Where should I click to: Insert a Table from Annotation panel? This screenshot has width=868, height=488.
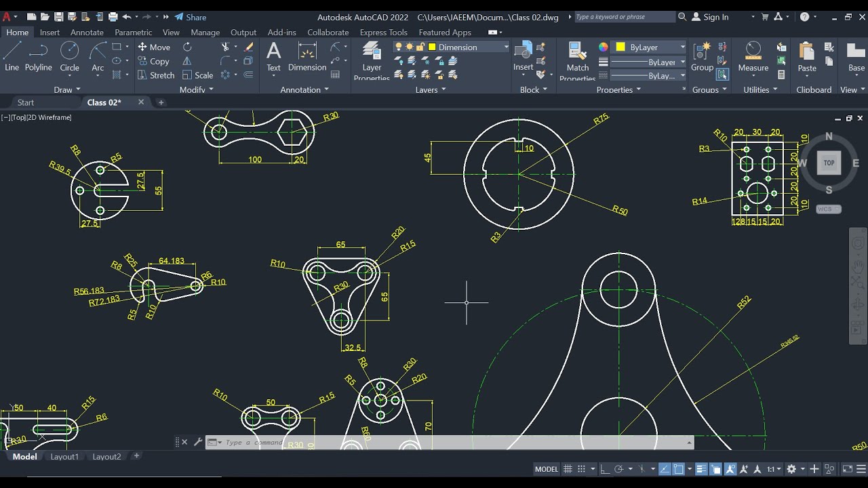pos(336,75)
